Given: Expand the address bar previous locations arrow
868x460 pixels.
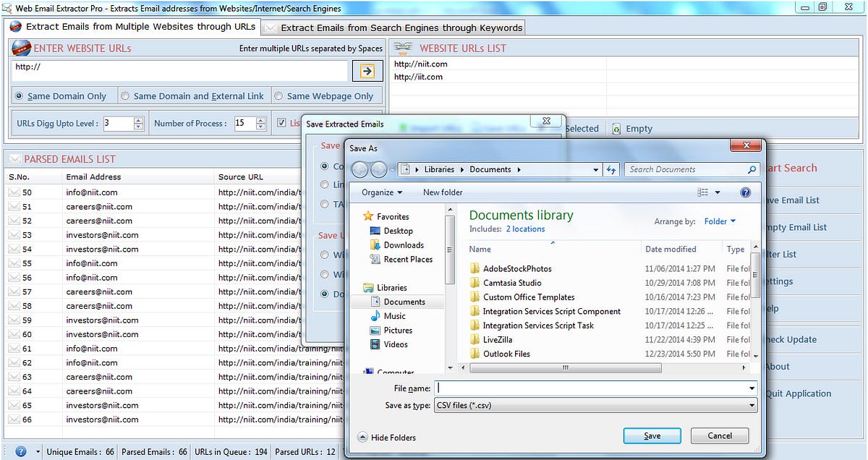Looking at the screenshot, I should point(596,169).
